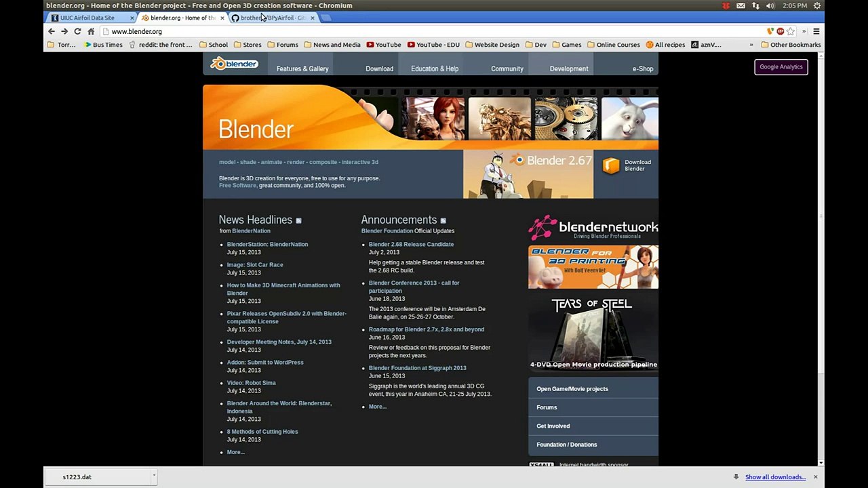Bookmark this page with the star icon

[791, 31]
